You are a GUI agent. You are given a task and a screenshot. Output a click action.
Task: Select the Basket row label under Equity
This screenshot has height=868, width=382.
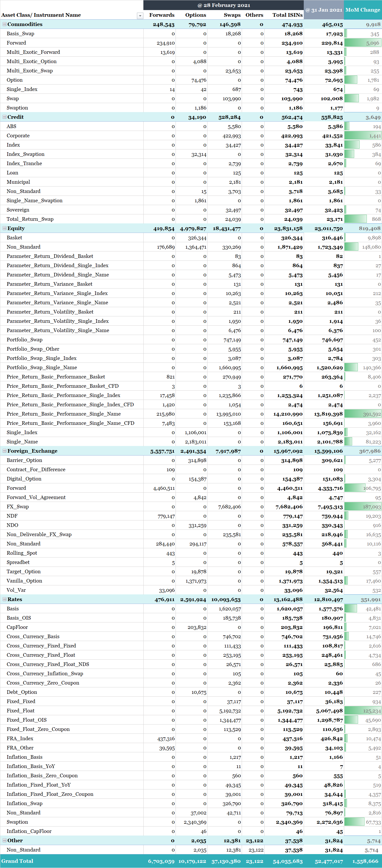pyautogui.click(x=14, y=238)
